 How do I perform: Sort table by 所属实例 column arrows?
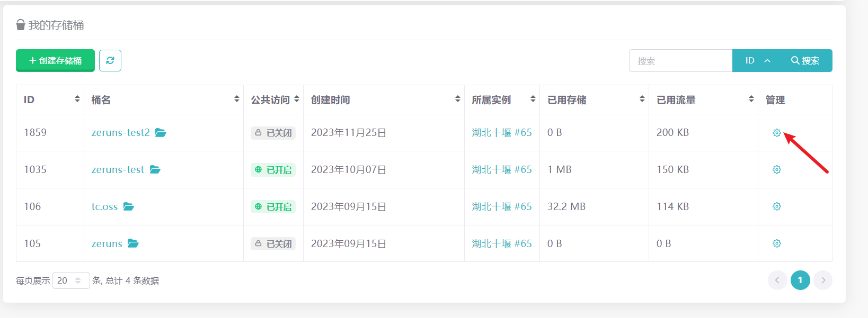click(533, 99)
